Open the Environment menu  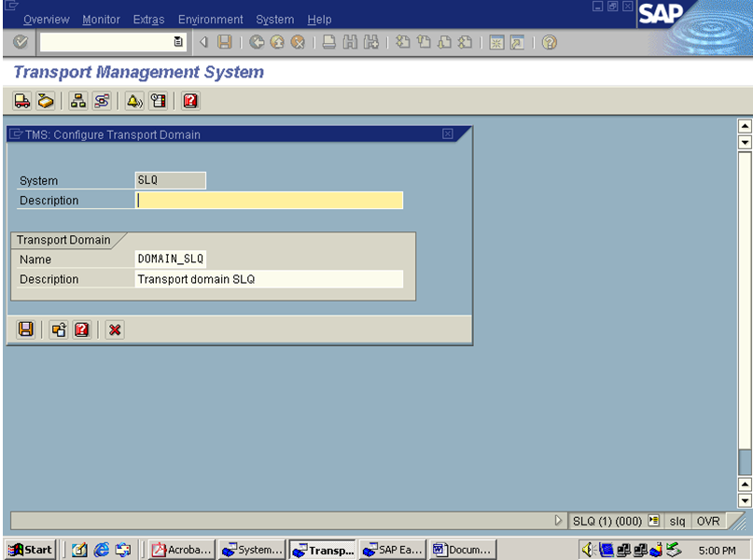210,20
